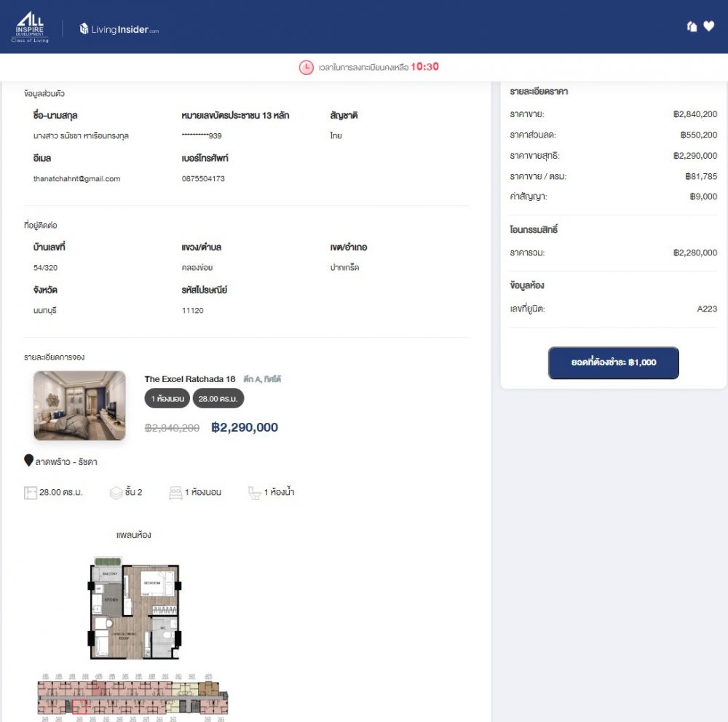Viewport: 728px width, 722px height.
Task: Click the floor area plan icon
Action: [30, 493]
